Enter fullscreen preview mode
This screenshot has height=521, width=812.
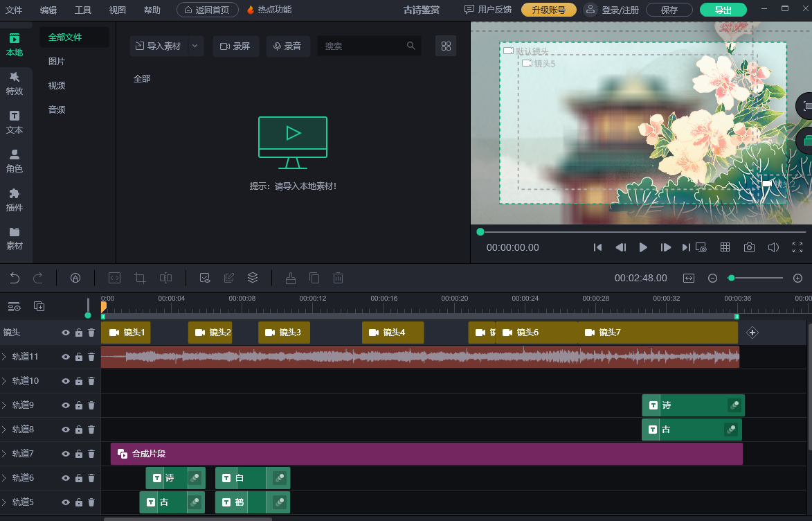(797, 247)
